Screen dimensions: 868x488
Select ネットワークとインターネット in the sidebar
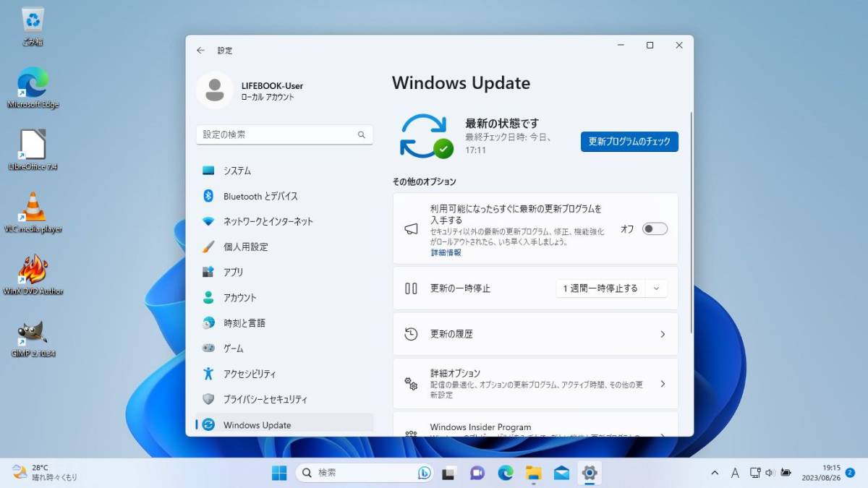284,221
